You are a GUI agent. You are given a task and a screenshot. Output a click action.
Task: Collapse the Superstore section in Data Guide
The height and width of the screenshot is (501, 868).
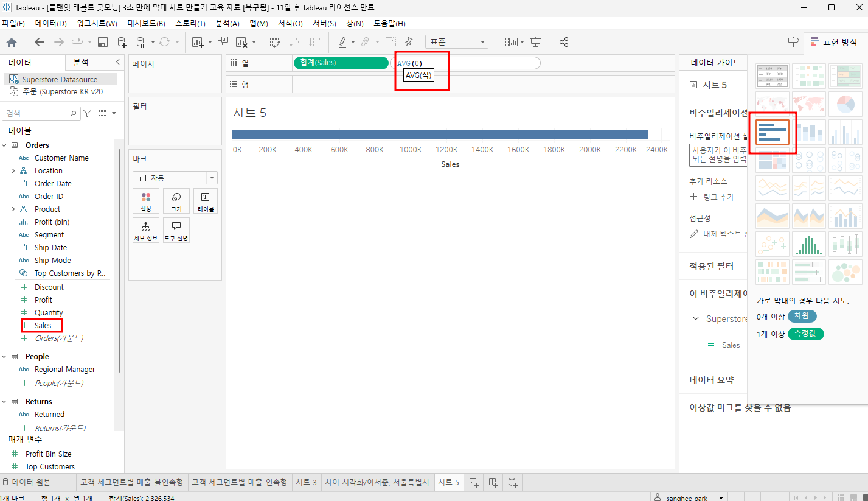(x=696, y=319)
